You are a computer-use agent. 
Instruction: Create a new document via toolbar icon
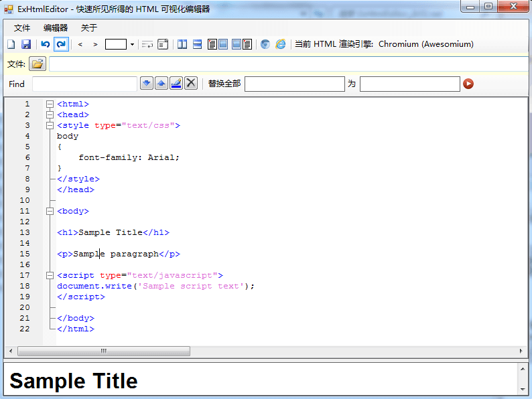click(x=11, y=44)
